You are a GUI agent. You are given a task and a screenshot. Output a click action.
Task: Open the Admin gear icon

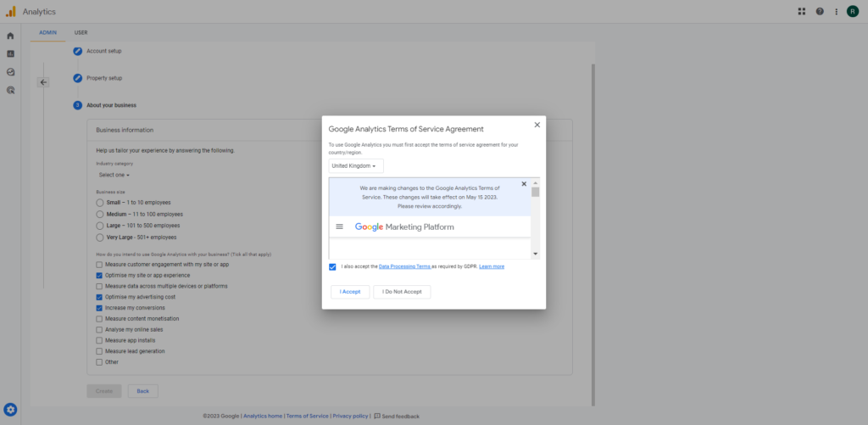[x=10, y=410]
